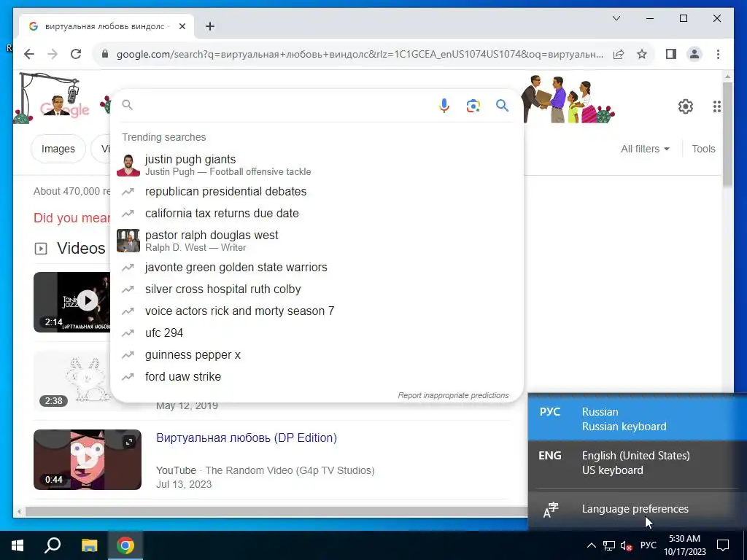Play the 0:44 video thumbnail

pos(88,459)
